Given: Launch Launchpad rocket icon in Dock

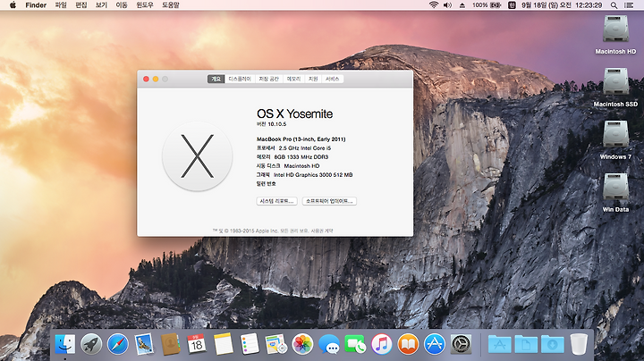Looking at the screenshot, I should click(x=91, y=344).
